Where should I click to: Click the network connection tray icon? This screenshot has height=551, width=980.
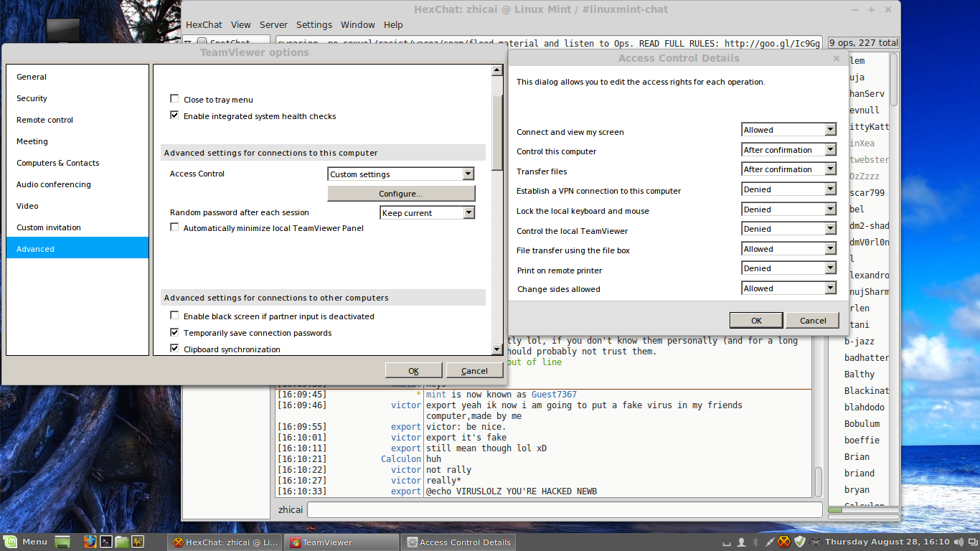click(x=770, y=542)
